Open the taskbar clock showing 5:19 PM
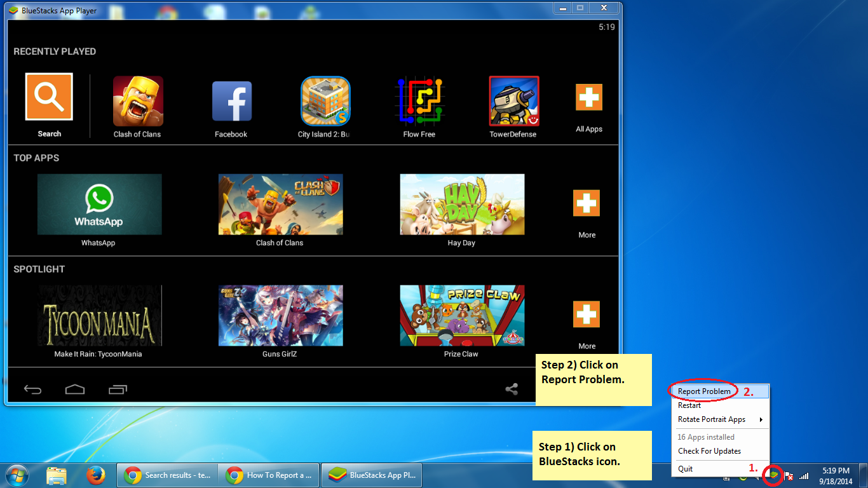This screenshot has width=868, height=488. tap(836, 475)
